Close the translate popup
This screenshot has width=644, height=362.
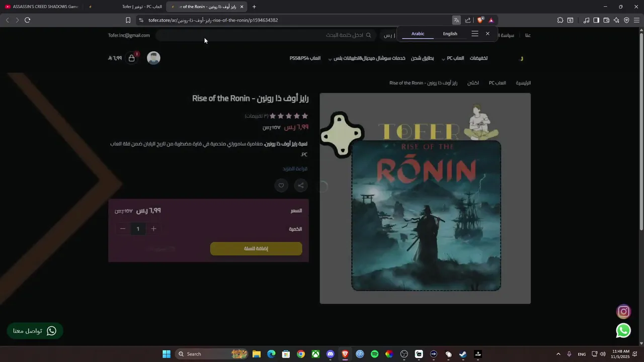point(488,34)
